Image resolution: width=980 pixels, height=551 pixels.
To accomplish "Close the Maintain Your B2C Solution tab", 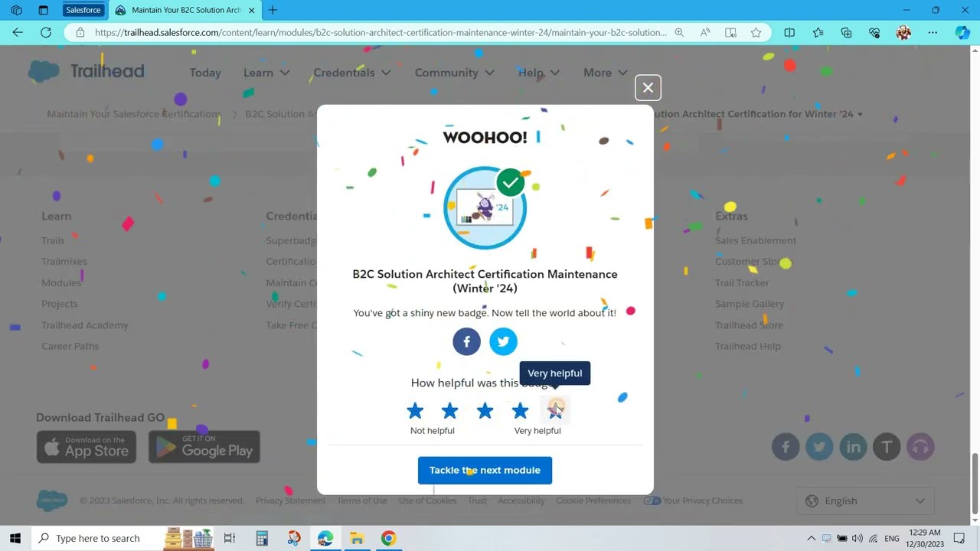I will (x=251, y=11).
